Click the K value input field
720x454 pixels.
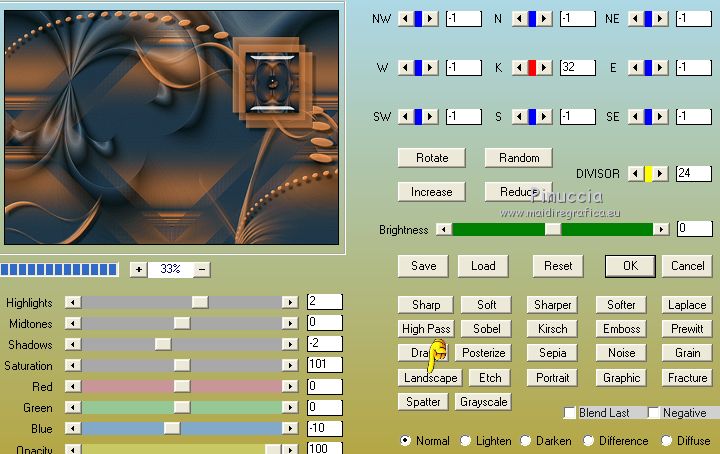[578, 68]
